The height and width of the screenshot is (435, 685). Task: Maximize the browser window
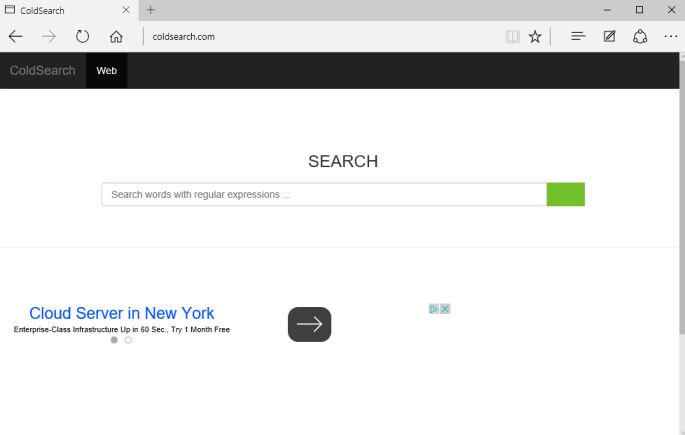click(639, 10)
